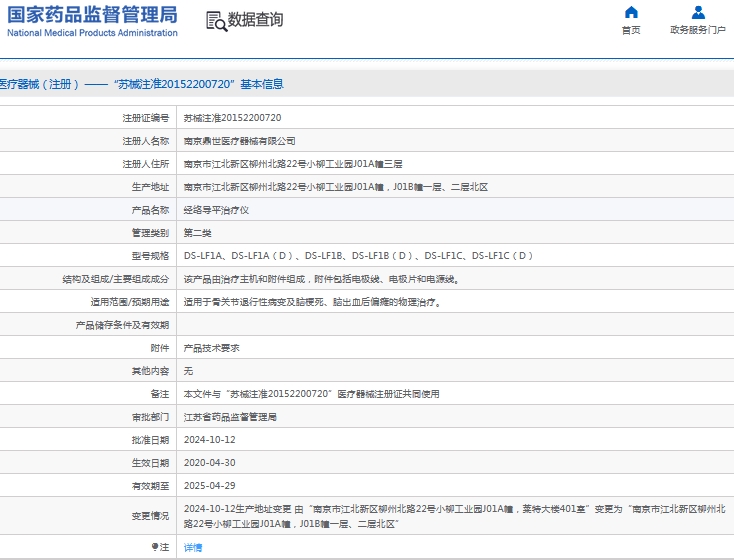Click the National Medical Products Administration text

pyautogui.click(x=92, y=33)
